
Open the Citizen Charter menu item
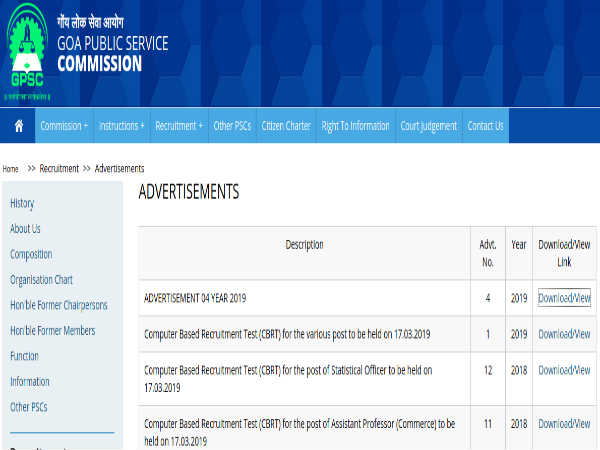286,126
